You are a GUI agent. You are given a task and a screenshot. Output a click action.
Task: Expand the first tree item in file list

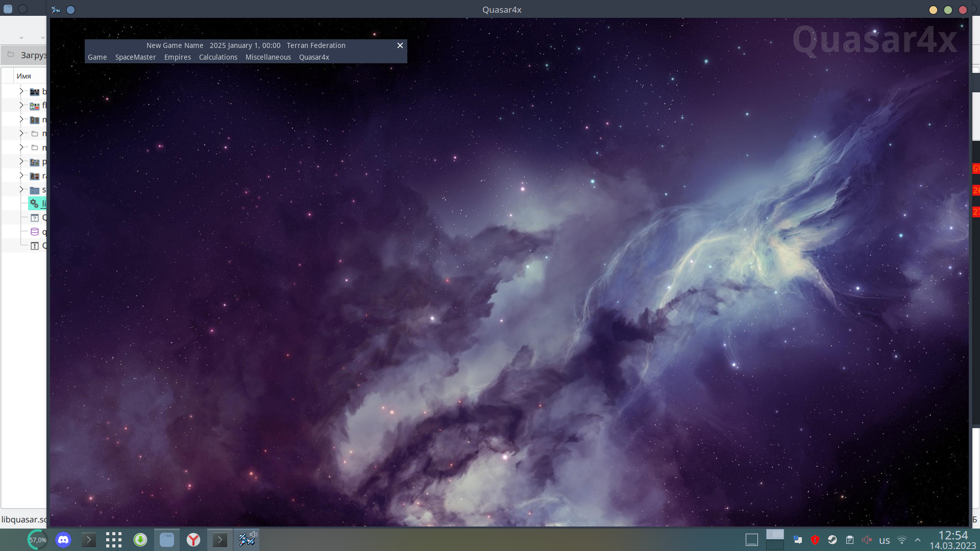coord(21,91)
